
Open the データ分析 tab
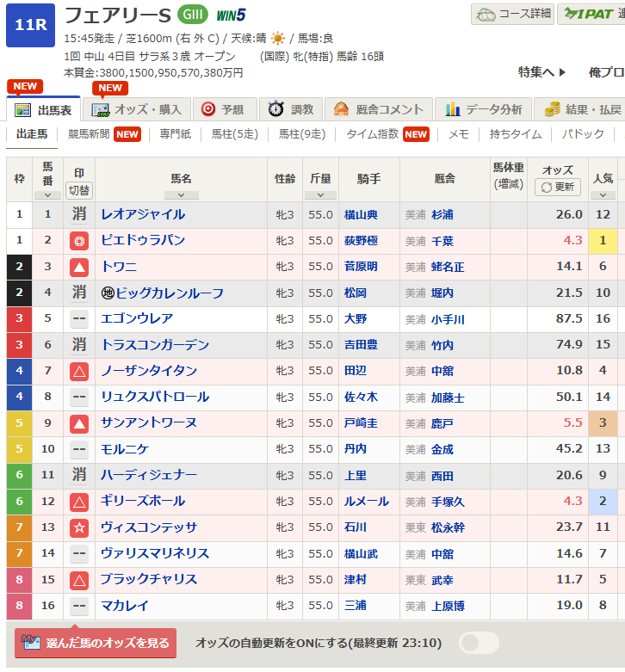(x=484, y=110)
